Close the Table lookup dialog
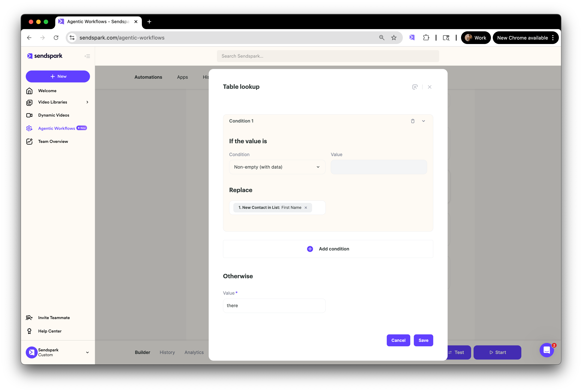The height and width of the screenshot is (392, 582). pos(430,87)
